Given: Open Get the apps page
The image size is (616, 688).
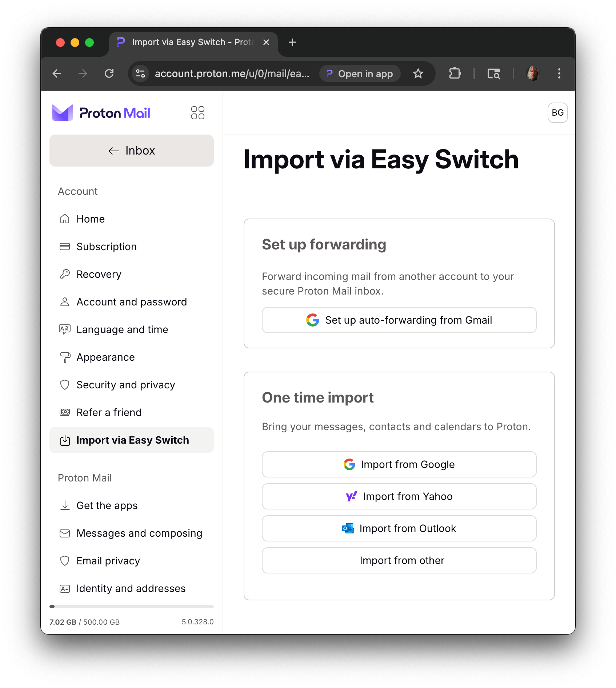Looking at the screenshot, I should point(132,505).
